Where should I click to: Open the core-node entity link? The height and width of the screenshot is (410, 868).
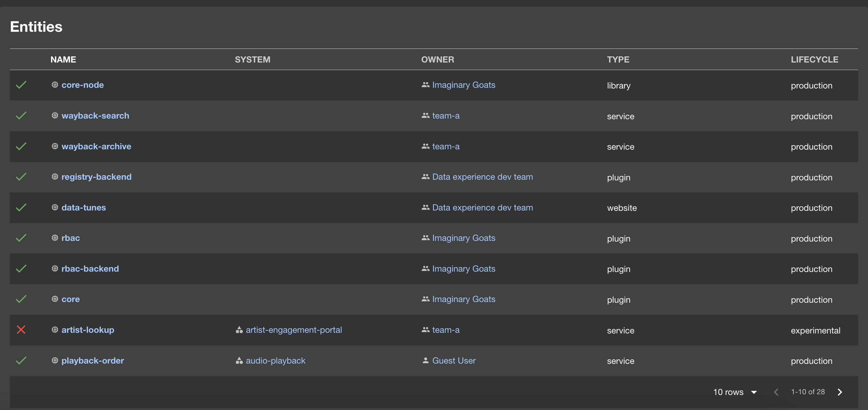pyautogui.click(x=82, y=85)
